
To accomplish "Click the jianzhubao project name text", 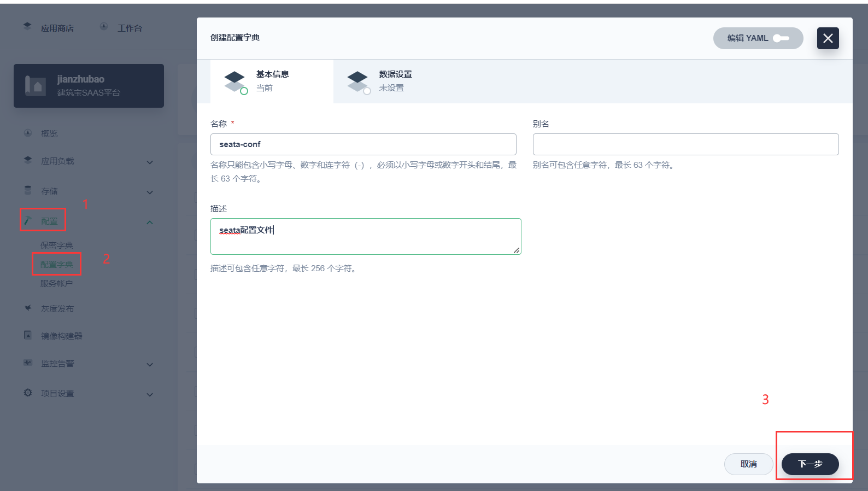I will [x=81, y=79].
